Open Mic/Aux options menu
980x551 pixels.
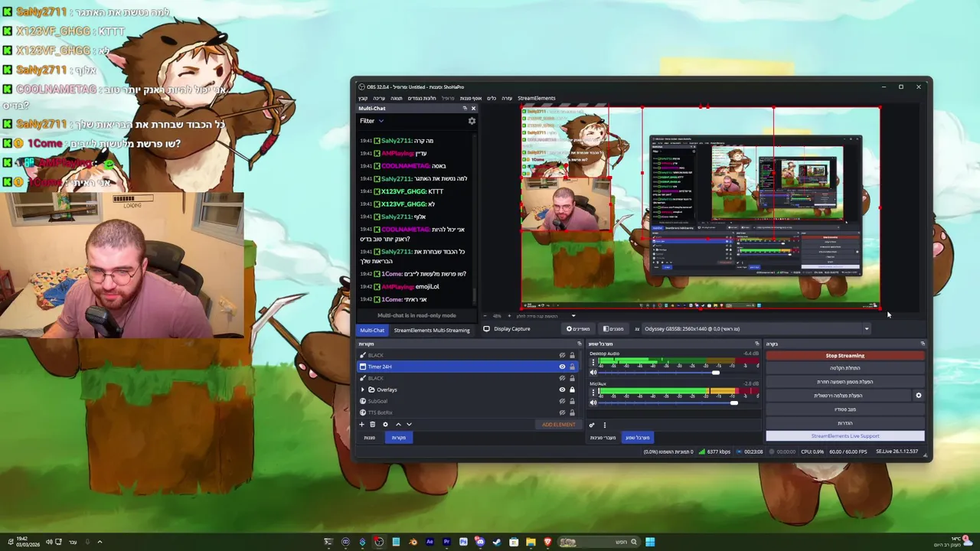point(593,392)
